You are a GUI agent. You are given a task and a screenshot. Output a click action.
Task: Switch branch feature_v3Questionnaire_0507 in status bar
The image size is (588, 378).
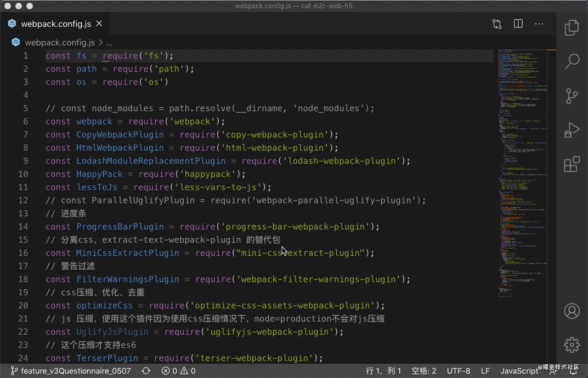[70, 371]
